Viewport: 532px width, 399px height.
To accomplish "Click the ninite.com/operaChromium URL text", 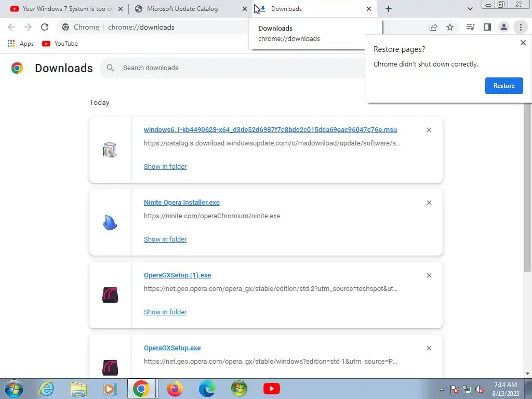I will pos(212,216).
